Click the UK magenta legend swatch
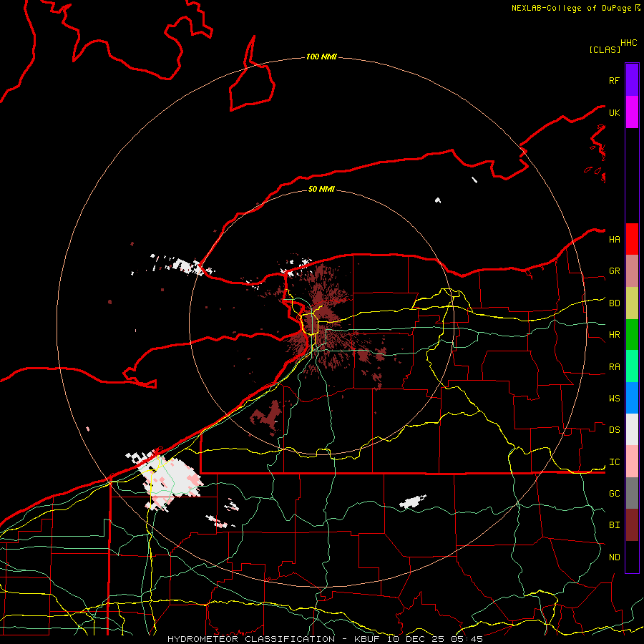The image size is (644, 644). point(632,112)
